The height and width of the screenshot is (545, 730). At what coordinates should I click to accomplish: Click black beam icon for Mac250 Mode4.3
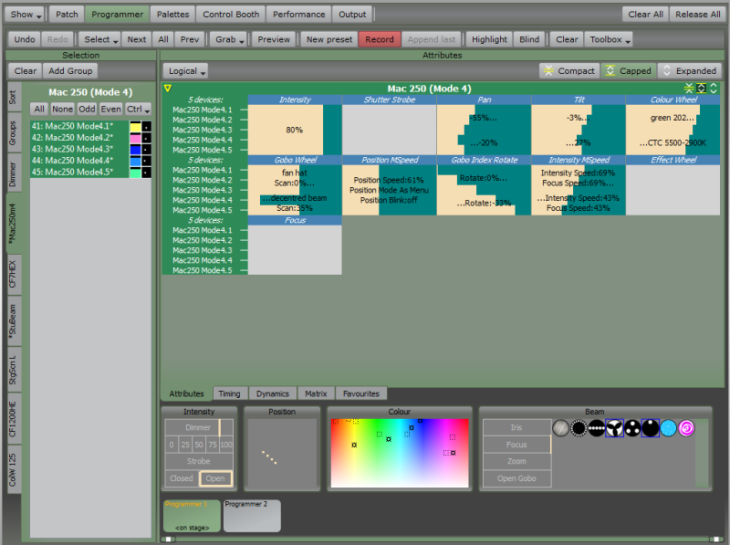(146, 149)
